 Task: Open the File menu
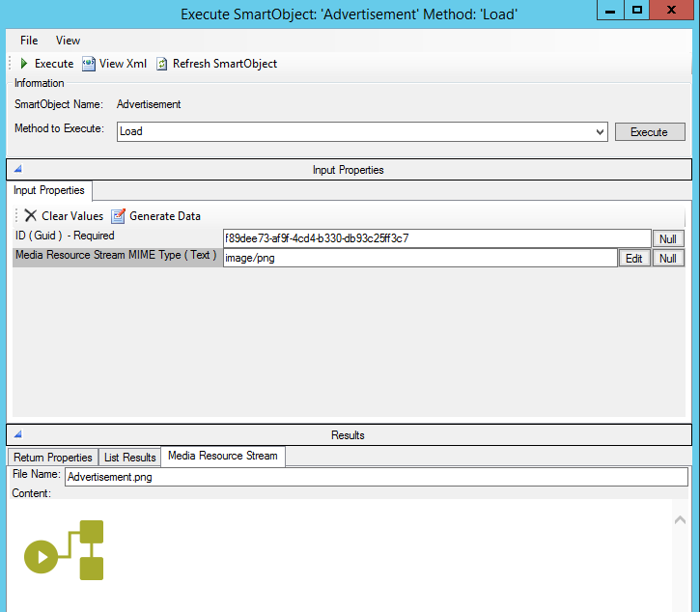(29, 41)
